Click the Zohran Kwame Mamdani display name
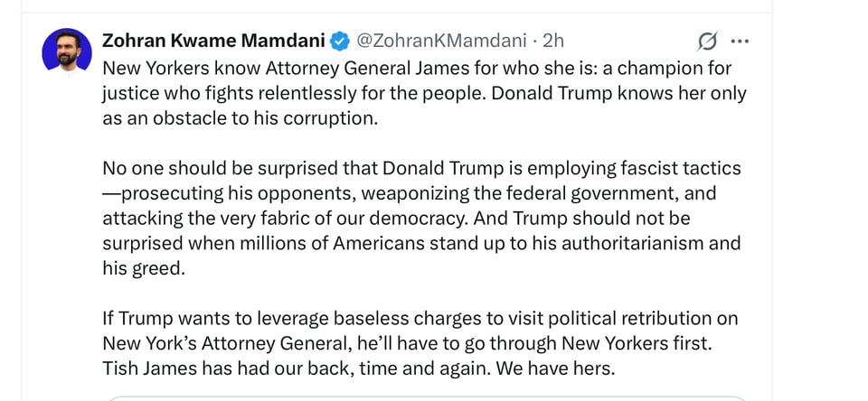 pyautogui.click(x=214, y=41)
